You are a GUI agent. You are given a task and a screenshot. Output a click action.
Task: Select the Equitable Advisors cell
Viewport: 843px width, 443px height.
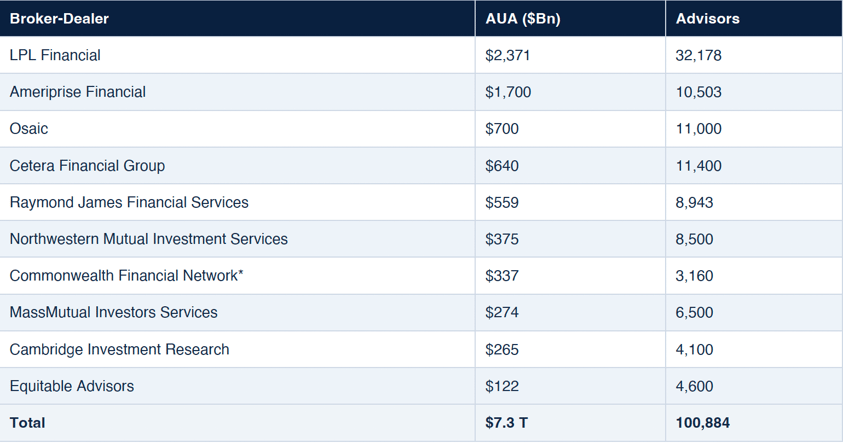72,386
